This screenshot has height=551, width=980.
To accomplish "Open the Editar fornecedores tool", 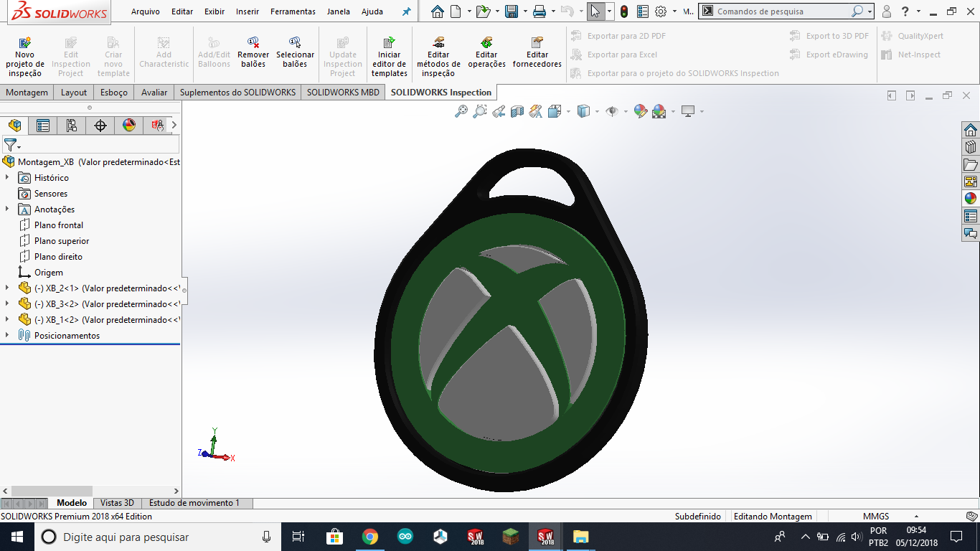I will 537,52.
